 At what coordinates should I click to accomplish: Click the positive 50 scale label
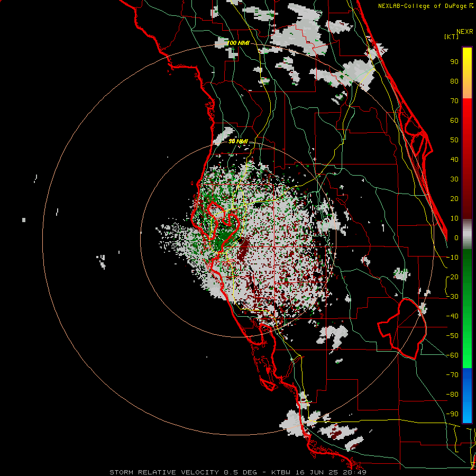click(x=454, y=140)
